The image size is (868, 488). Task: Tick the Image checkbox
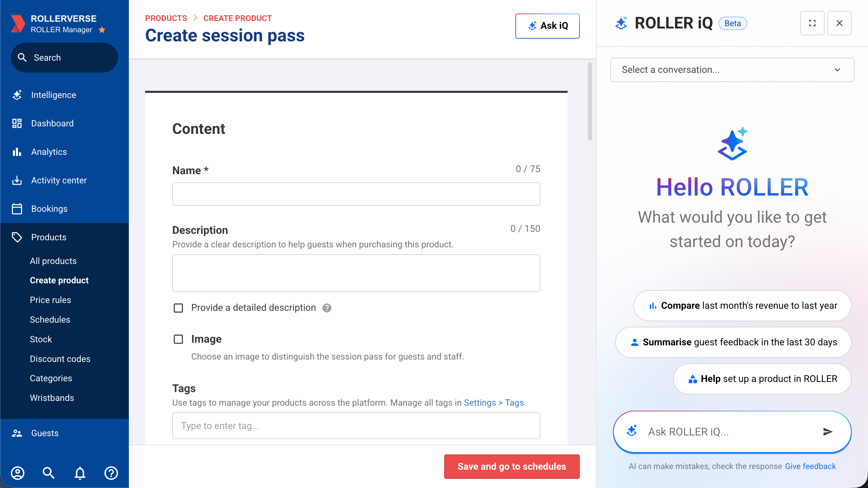[x=178, y=339]
